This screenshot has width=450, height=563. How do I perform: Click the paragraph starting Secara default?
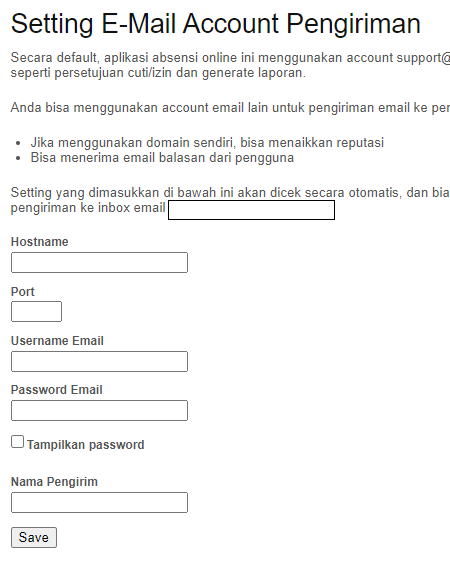pos(230,65)
